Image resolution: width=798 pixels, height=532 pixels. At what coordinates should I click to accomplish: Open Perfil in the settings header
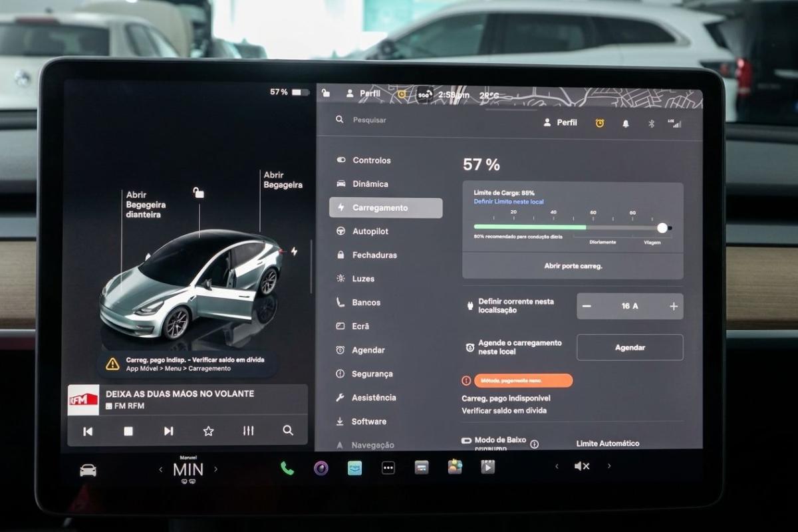(x=561, y=123)
